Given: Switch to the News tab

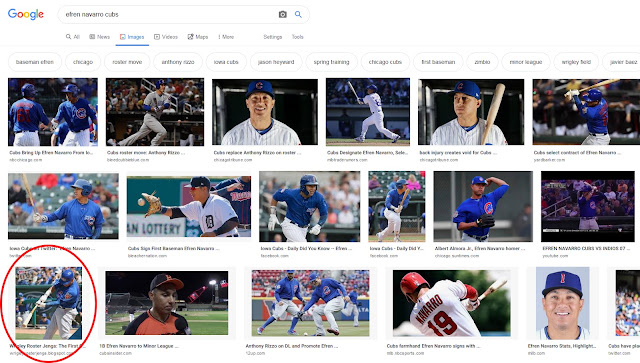Looking at the screenshot, I should [100, 37].
